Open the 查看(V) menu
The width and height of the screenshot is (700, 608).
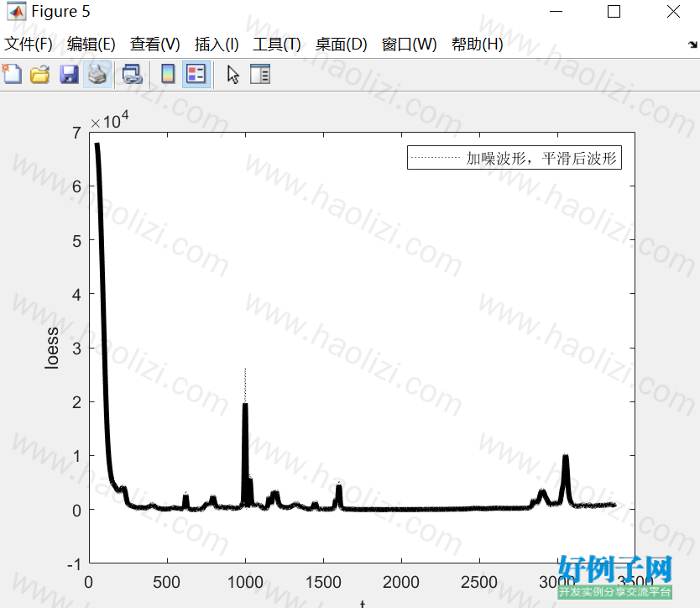pyautogui.click(x=155, y=45)
